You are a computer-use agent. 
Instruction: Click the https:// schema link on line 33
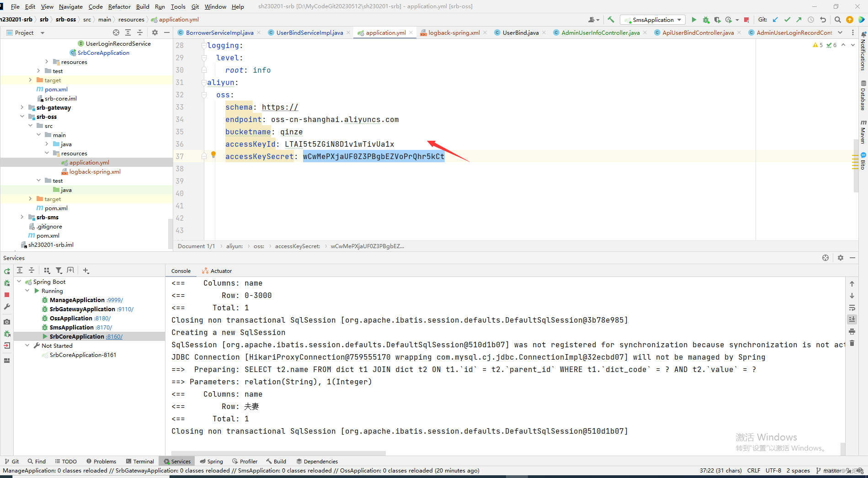[280, 107]
